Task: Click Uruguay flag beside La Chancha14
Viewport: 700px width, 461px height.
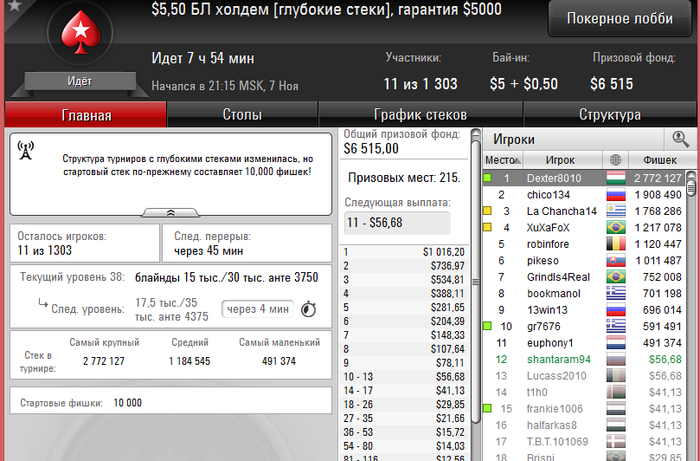Action: click(x=616, y=211)
